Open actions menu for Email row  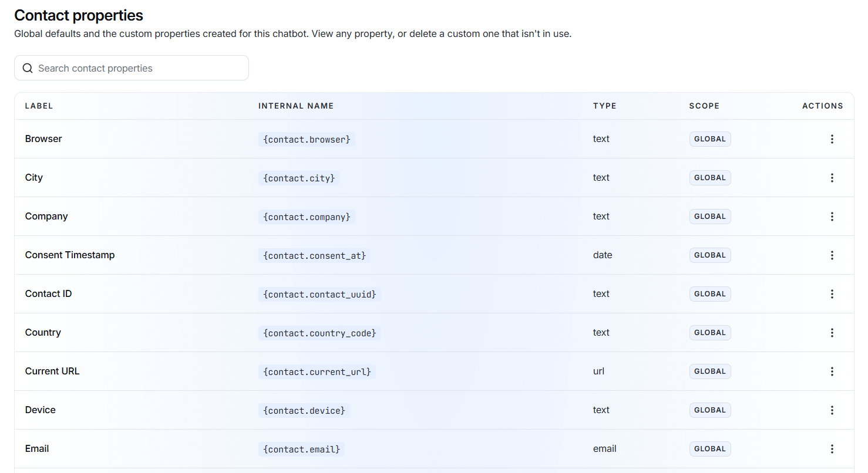pos(832,449)
